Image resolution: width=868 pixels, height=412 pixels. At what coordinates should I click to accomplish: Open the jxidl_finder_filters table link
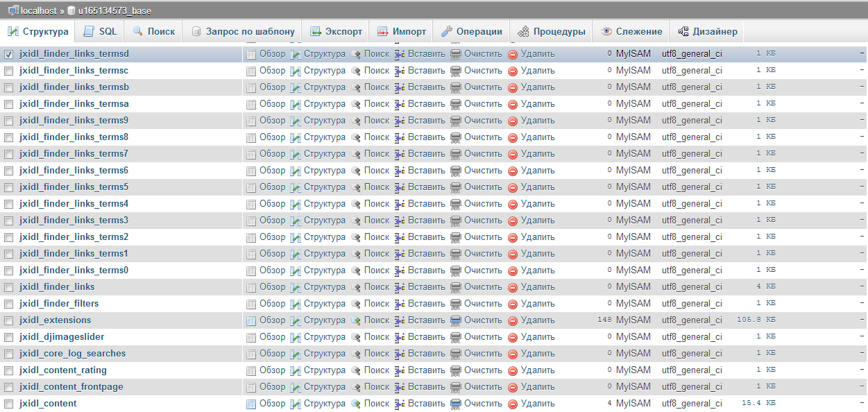point(59,304)
